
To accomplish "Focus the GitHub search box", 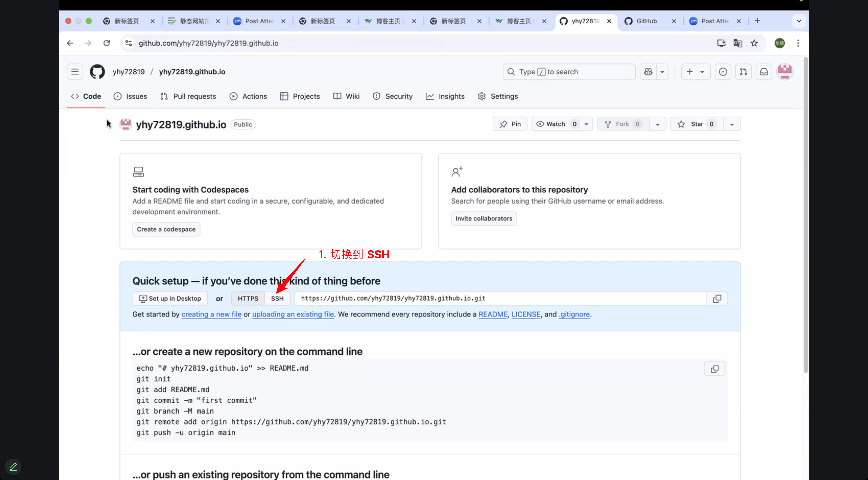I will click(x=569, y=72).
